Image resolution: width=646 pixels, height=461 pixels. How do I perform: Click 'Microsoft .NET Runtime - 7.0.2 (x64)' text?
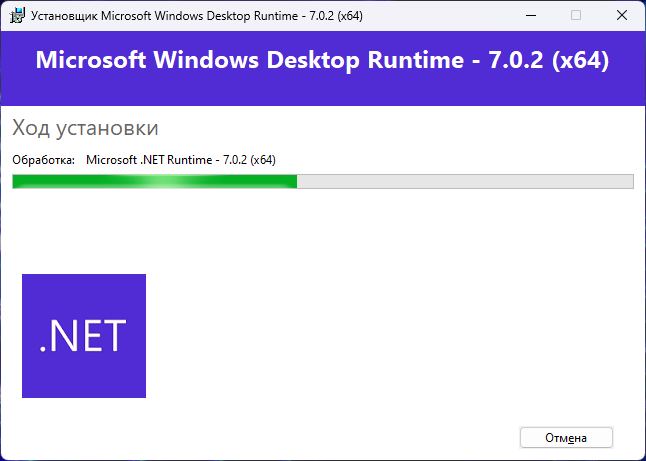(181, 160)
